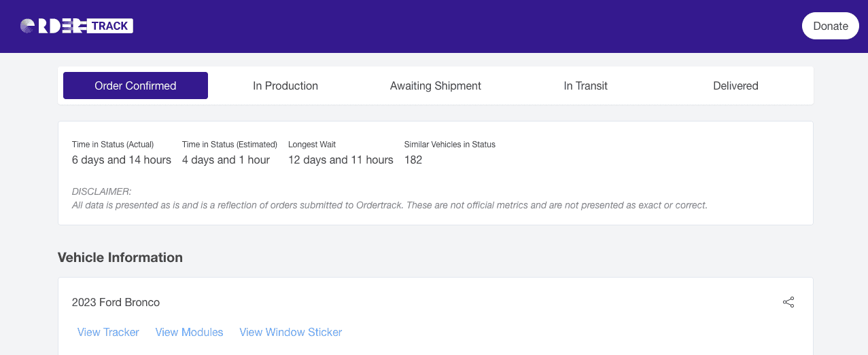Click the "Time in Status (Estimated)" label
Image resolution: width=868 pixels, height=355 pixels.
coord(230,145)
